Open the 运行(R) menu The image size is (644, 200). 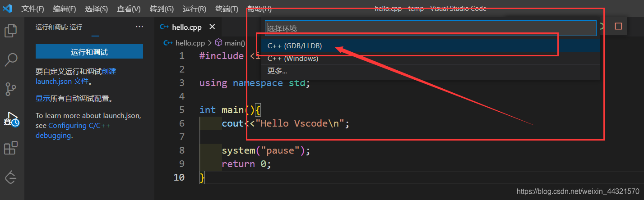[195, 9]
